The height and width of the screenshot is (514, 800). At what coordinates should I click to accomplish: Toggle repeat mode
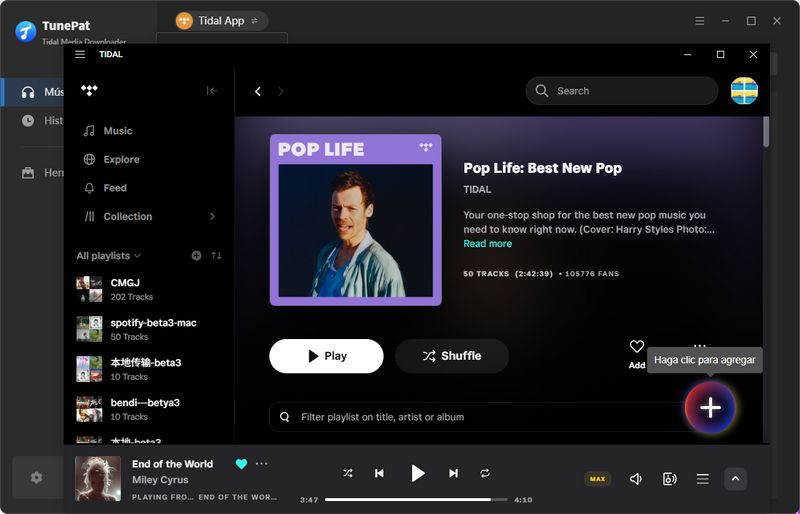(x=485, y=473)
